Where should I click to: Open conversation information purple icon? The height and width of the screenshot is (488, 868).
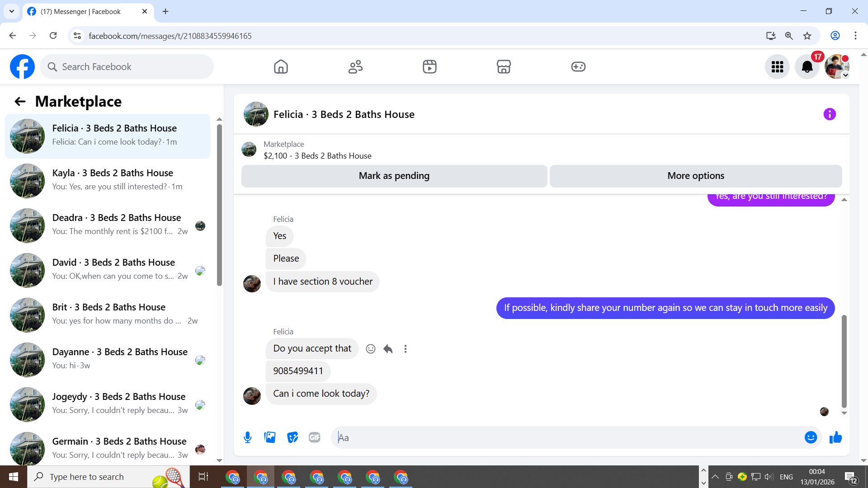click(830, 114)
